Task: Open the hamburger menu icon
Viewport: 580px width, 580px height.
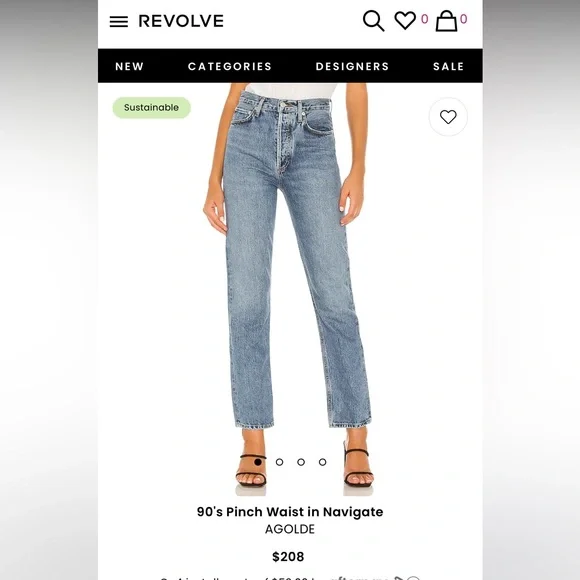Action: (119, 21)
